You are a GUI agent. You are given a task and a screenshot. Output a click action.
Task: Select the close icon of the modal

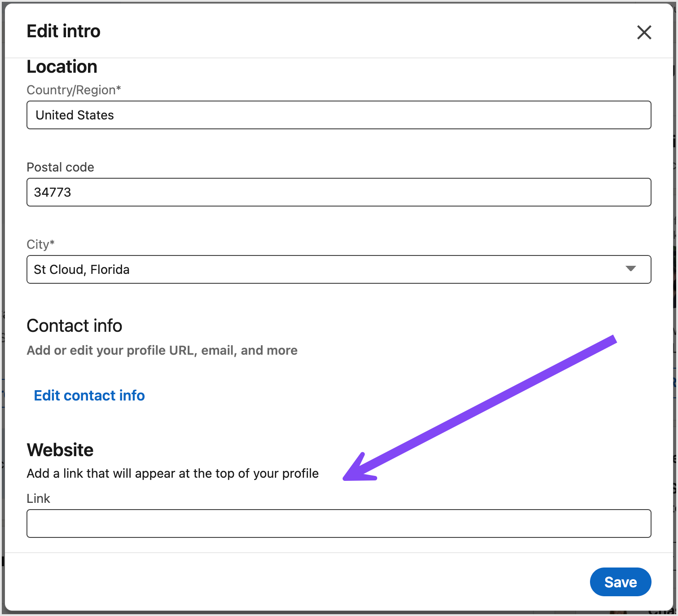[644, 32]
